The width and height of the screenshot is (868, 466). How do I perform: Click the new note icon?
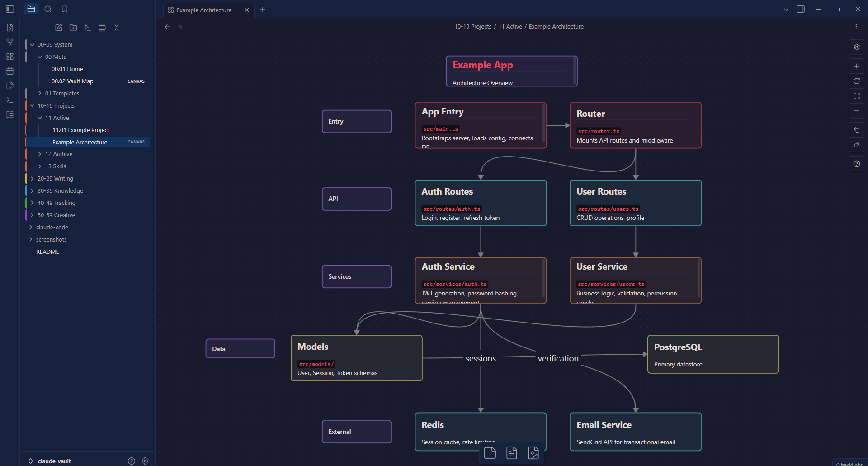59,28
